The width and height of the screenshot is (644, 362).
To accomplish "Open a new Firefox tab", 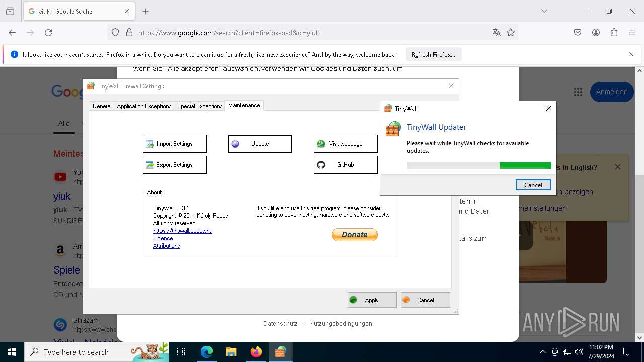I will point(146,11).
